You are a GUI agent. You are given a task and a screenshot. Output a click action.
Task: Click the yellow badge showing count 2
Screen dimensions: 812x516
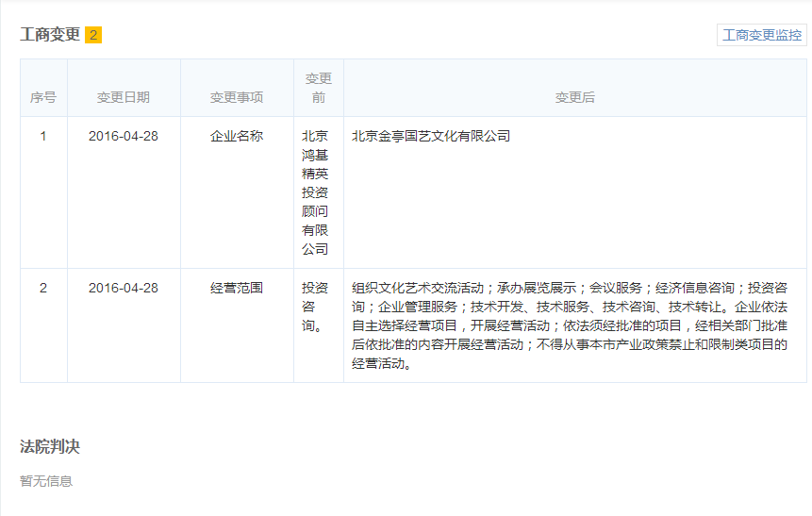coord(93,35)
